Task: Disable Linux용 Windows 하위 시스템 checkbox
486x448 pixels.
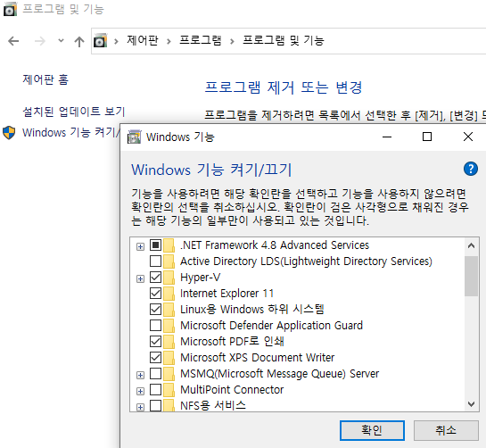Action: [155, 310]
